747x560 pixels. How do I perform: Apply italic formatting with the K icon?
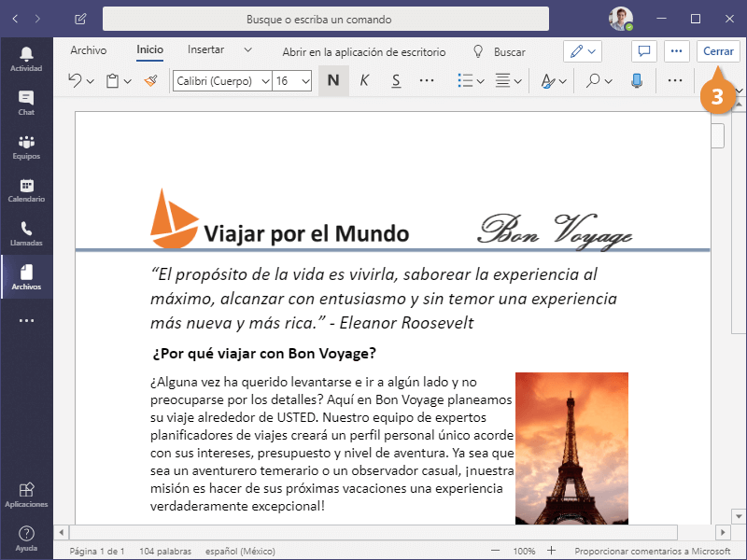coord(364,81)
